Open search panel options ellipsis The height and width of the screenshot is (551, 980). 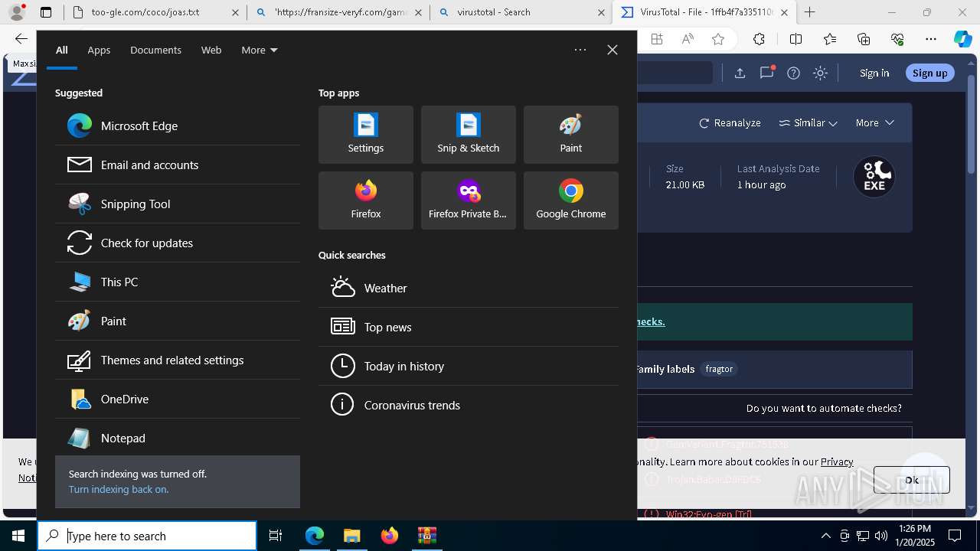580,50
